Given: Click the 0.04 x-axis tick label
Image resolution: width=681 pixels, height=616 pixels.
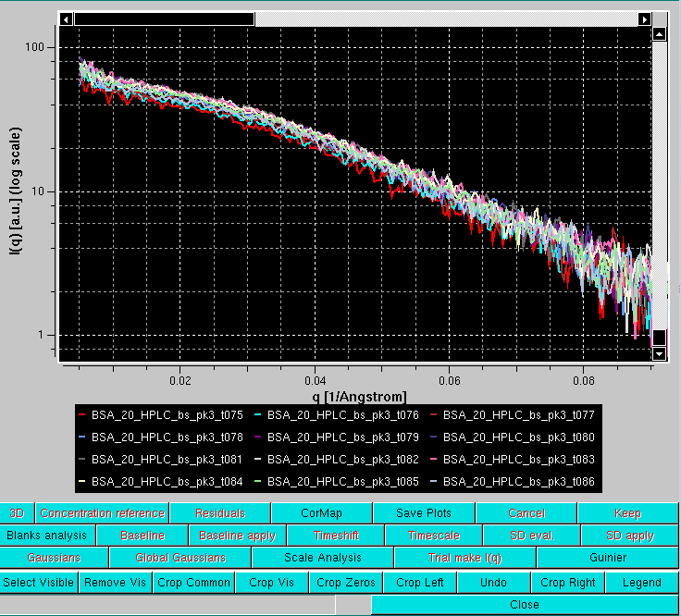Looking at the screenshot, I should tap(315, 381).
